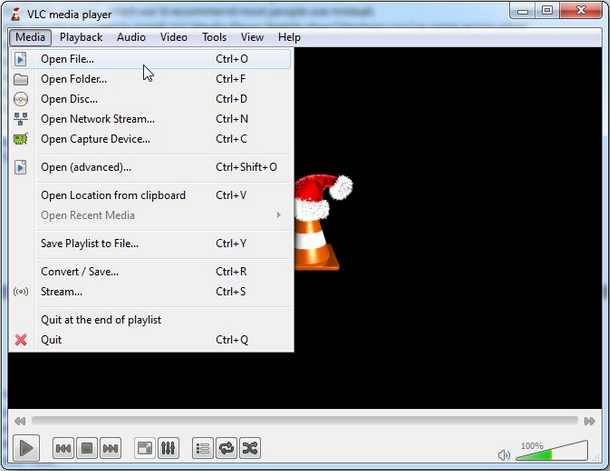Click the red X Quit icon
Image resolution: width=610 pixels, height=471 pixels.
point(21,340)
